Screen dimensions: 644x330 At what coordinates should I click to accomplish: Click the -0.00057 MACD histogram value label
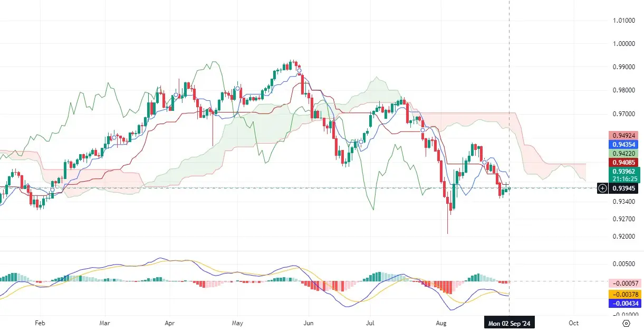point(624,283)
